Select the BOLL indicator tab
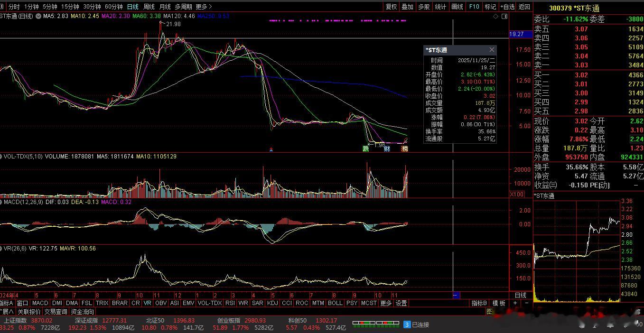The width and height of the screenshot is (644, 333). (x=335, y=303)
